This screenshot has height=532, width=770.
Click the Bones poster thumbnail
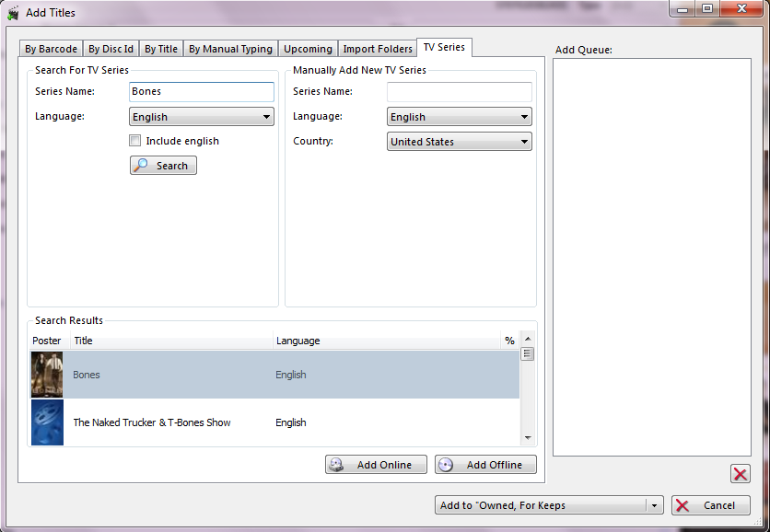(x=47, y=375)
